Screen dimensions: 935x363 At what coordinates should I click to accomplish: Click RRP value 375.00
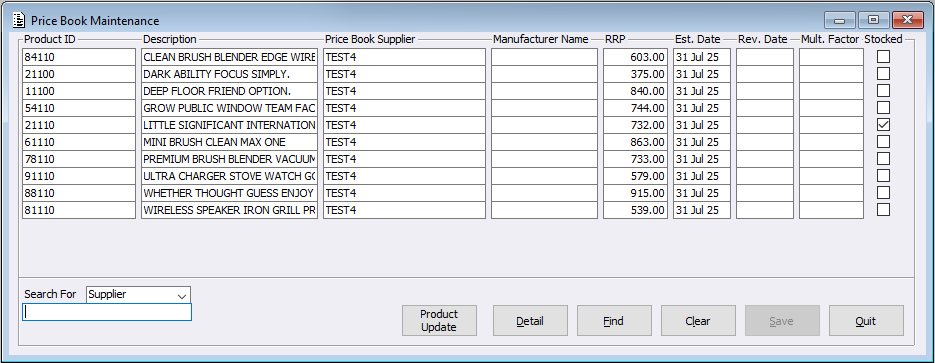(x=636, y=74)
